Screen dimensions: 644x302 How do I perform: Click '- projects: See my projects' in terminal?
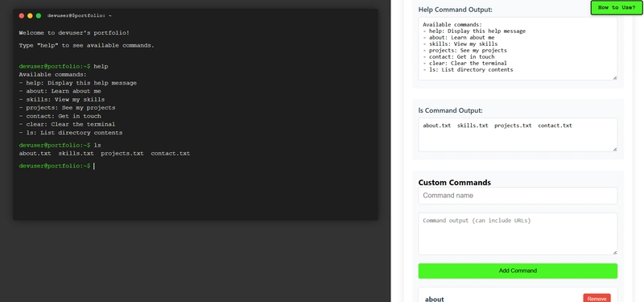(x=67, y=108)
